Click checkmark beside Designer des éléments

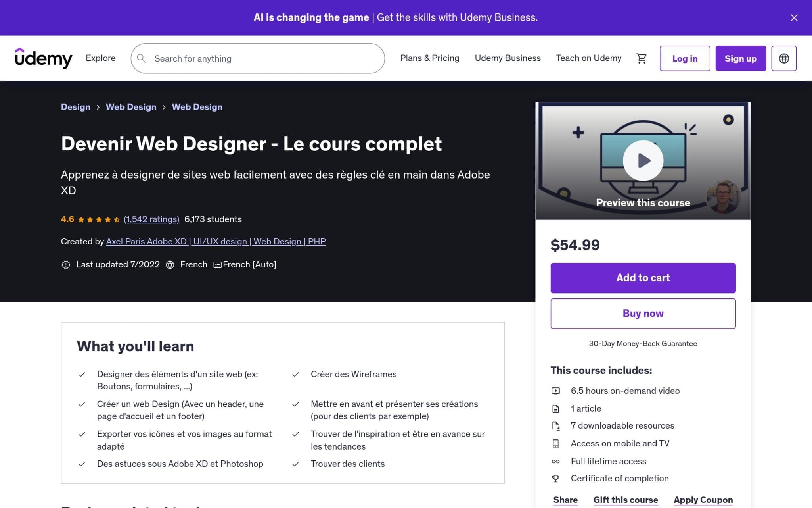82,374
